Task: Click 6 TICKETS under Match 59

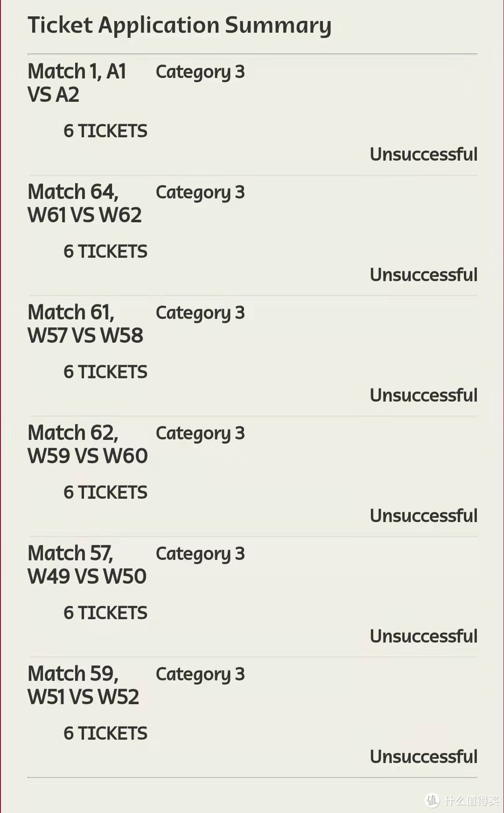Action: pos(105,734)
